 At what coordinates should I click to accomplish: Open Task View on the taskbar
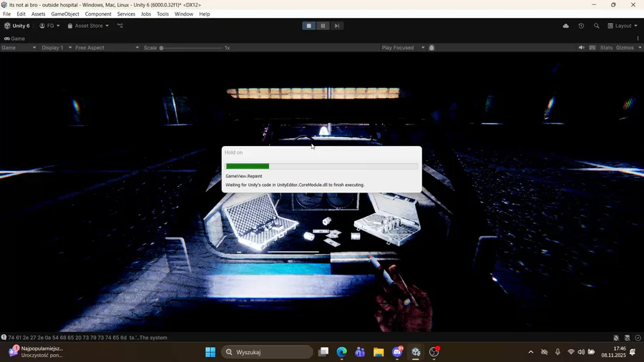click(323, 352)
